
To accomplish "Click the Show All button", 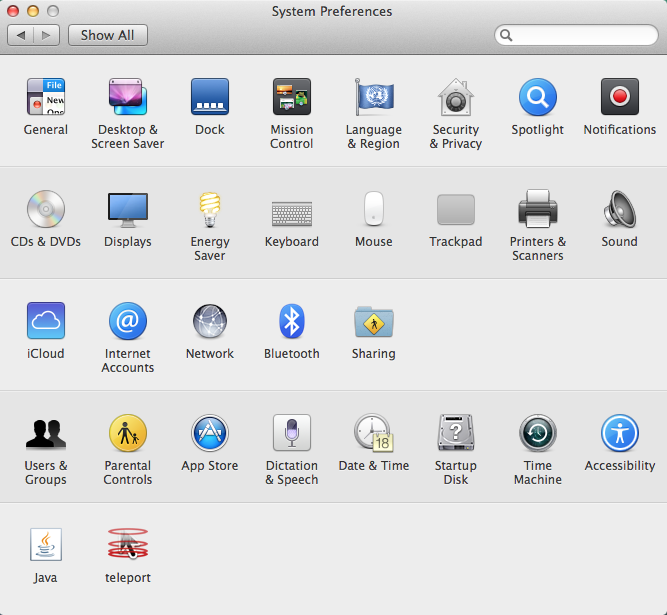I will pos(108,35).
